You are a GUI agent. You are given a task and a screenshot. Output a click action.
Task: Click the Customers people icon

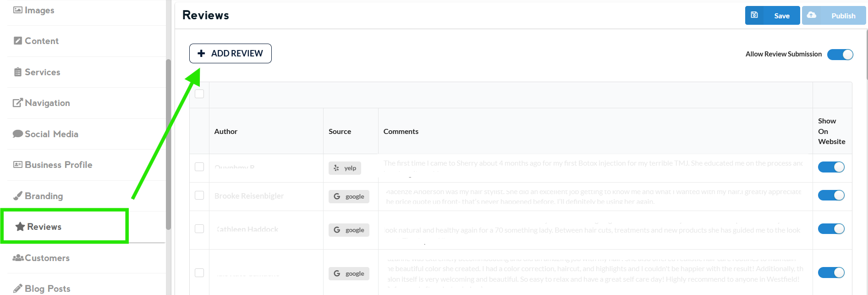(18, 258)
